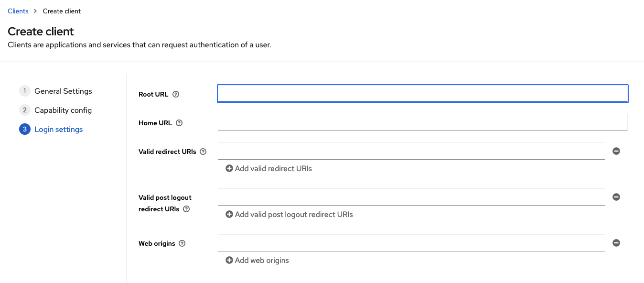Add web origins
This screenshot has height=283, width=644.
[x=257, y=260]
